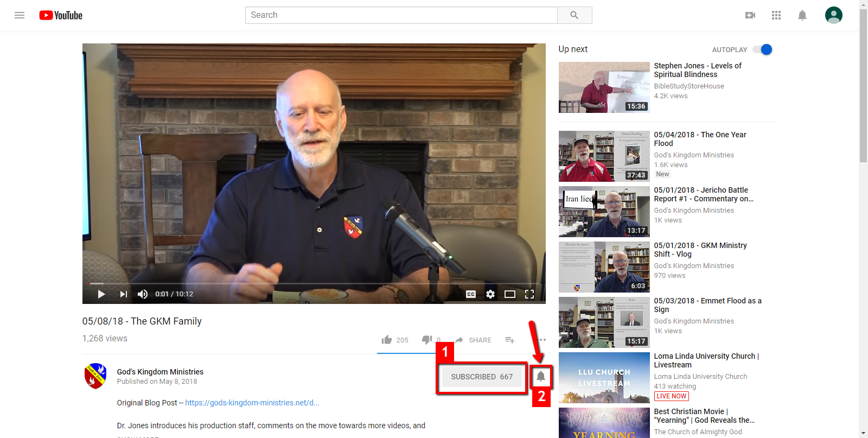Toggle closed captions on the player
Viewport: 868px width, 438px height.
[471, 294]
